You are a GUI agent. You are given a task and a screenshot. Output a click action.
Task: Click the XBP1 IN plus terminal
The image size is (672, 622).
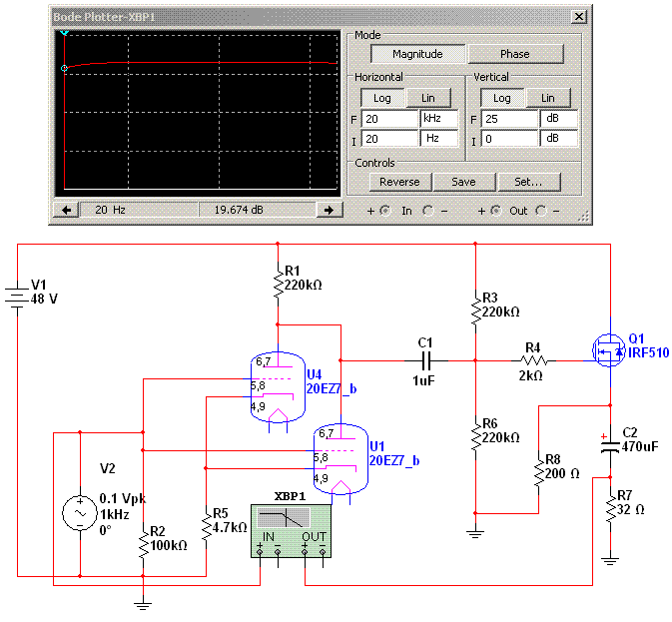click(x=260, y=552)
